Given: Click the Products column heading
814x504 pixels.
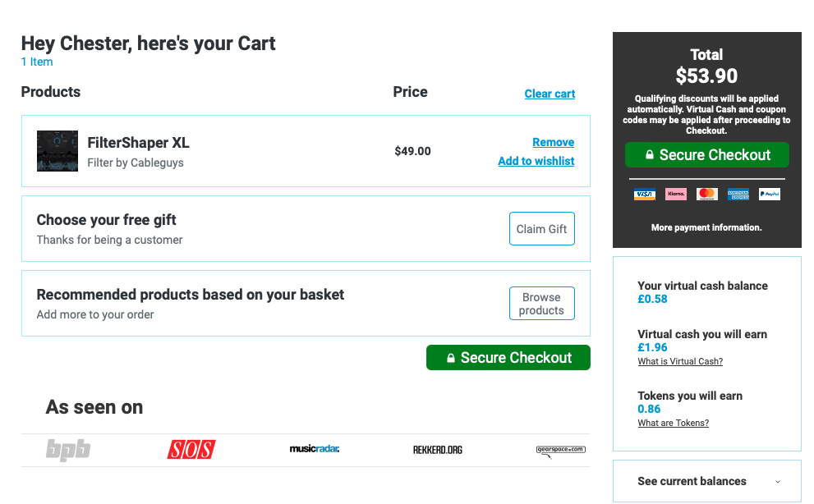Looking at the screenshot, I should point(51,92).
